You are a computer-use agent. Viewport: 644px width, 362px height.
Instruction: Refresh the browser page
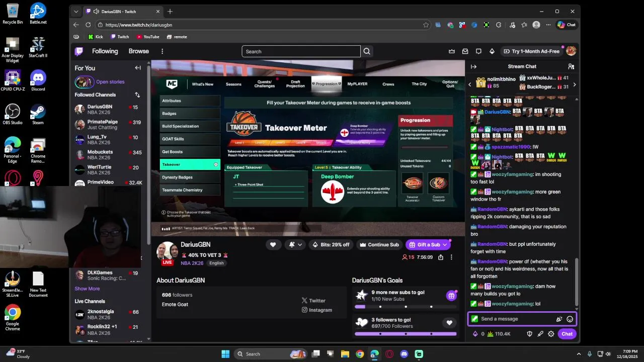(x=88, y=25)
